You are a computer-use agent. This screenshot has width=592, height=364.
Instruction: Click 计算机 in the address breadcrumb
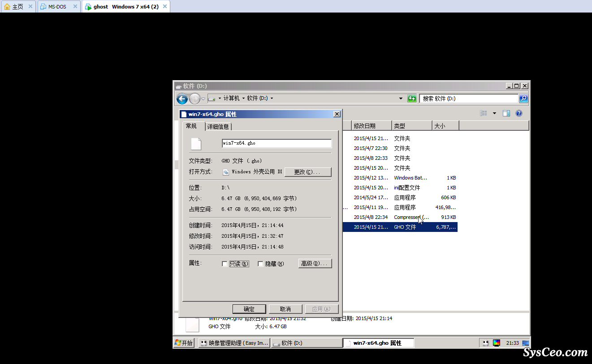point(232,98)
